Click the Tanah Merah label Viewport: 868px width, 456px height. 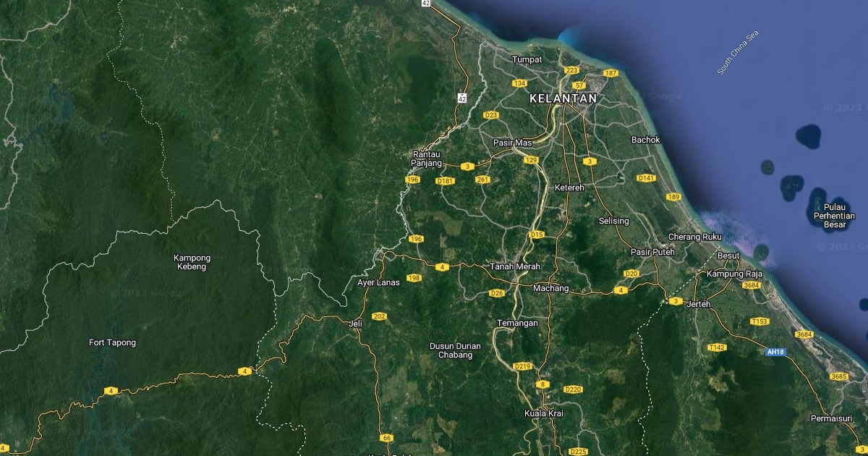tap(516, 266)
